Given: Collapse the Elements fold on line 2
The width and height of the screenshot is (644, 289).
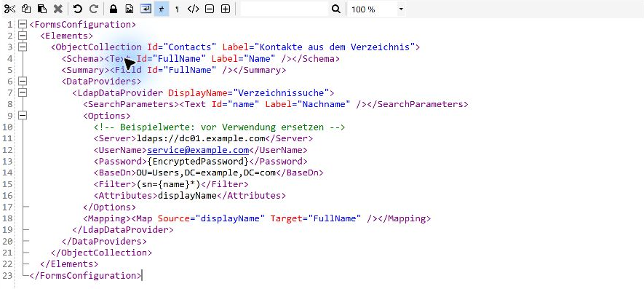Looking at the screenshot, I should point(23,36).
